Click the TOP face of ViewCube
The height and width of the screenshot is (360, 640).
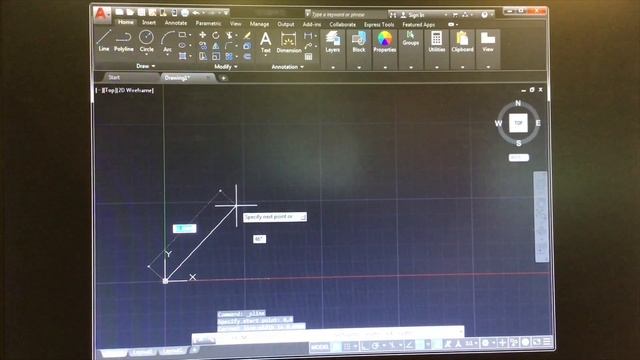pyautogui.click(x=518, y=123)
